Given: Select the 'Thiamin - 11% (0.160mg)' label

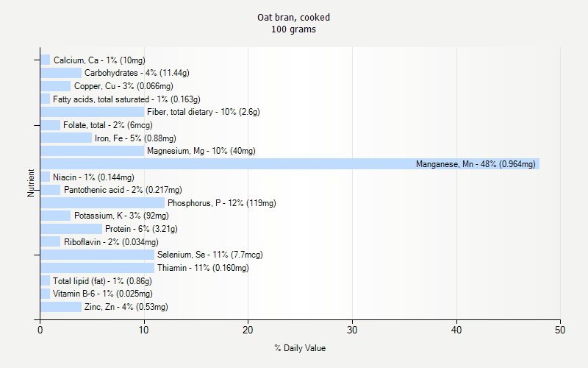Looking at the screenshot, I should (x=203, y=268).
